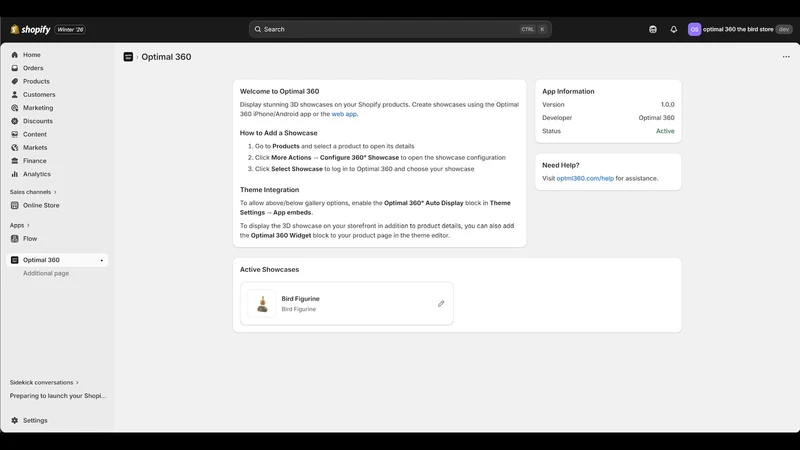Edit the Bird Figurine showcase pencil icon
The width and height of the screenshot is (800, 450).
[x=441, y=304]
